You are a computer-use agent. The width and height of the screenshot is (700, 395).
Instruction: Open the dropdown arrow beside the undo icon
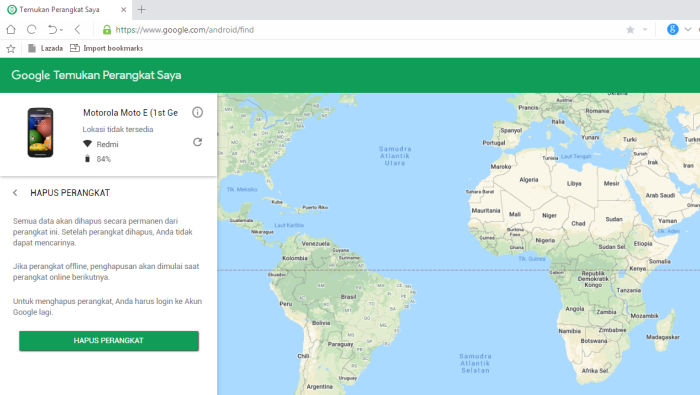coord(61,30)
